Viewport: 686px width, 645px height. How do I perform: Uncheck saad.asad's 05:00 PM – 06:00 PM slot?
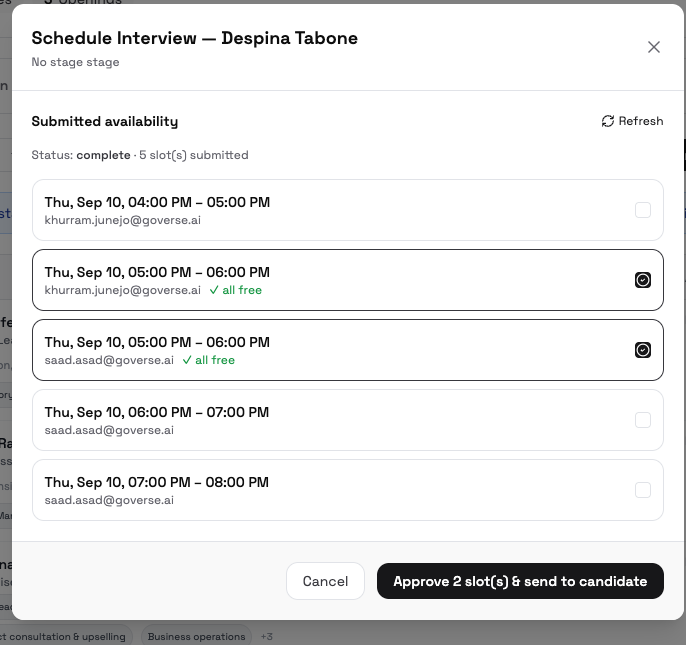[x=643, y=350]
